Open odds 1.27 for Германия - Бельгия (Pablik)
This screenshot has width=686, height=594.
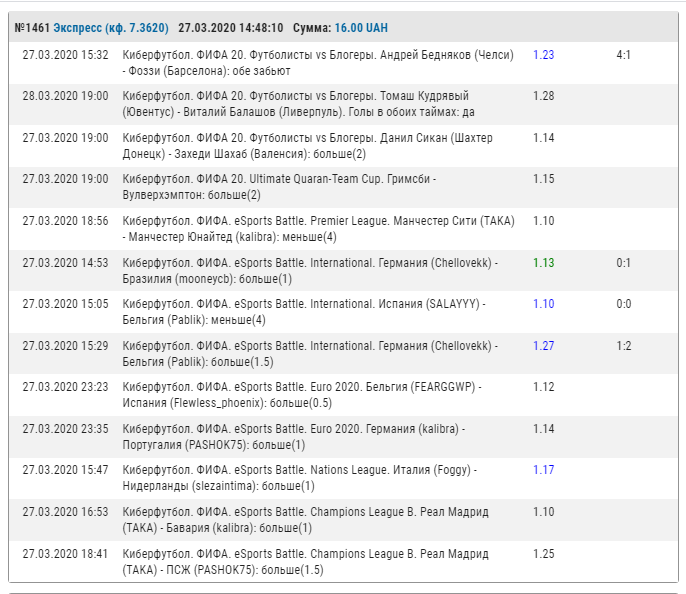[543, 346]
